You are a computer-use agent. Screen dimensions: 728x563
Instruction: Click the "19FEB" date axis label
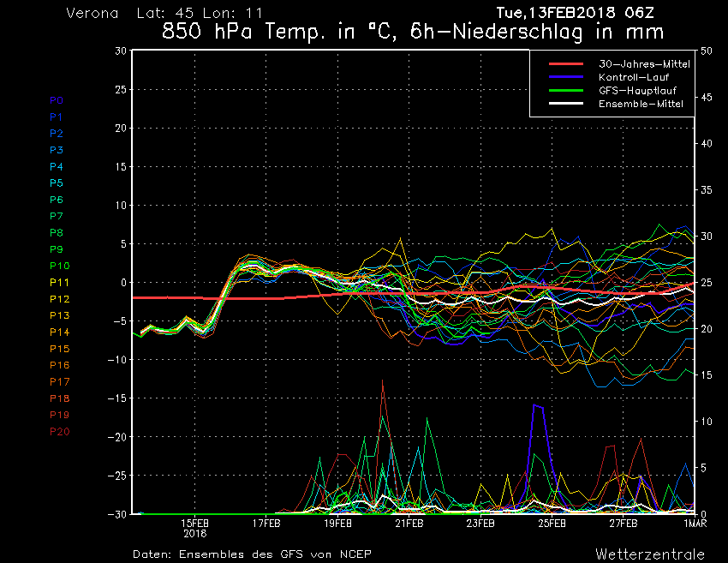pos(338,524)
